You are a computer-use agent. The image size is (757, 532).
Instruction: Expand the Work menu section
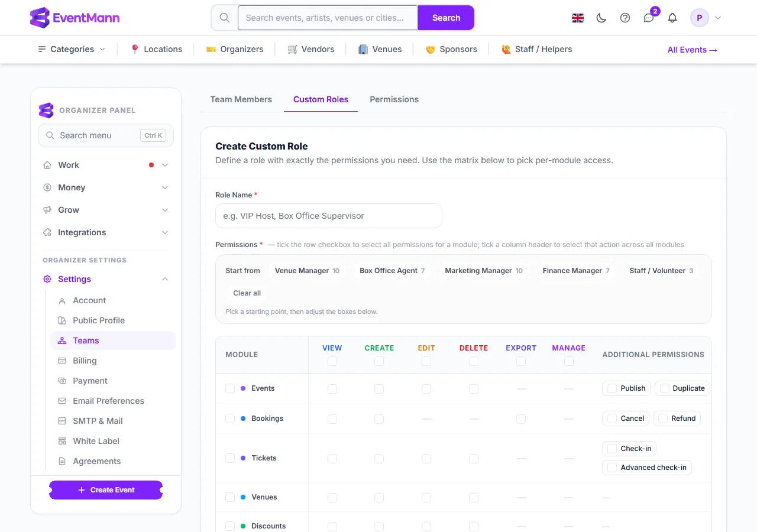pyautogui.click(x=106, y=165)
